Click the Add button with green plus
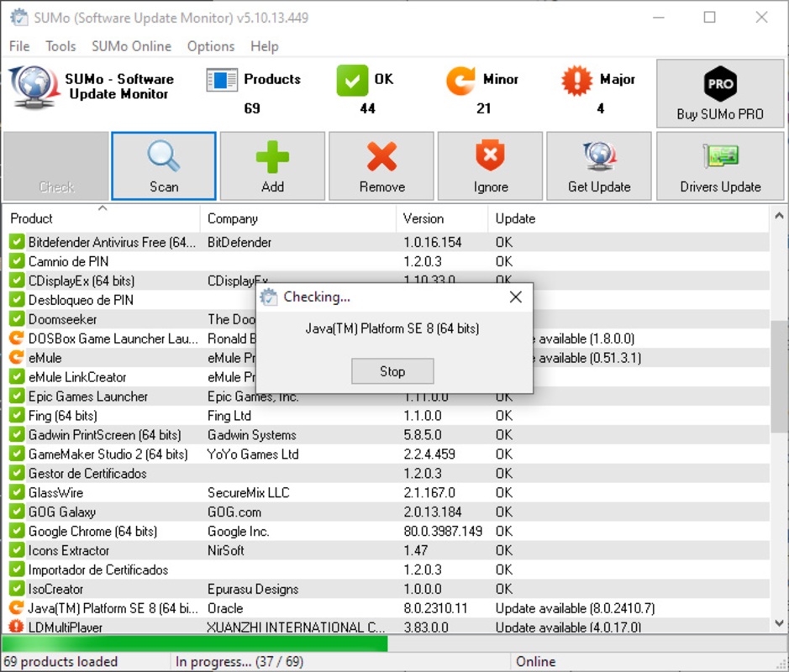The image size is (789, 672). tap(272, 166)
